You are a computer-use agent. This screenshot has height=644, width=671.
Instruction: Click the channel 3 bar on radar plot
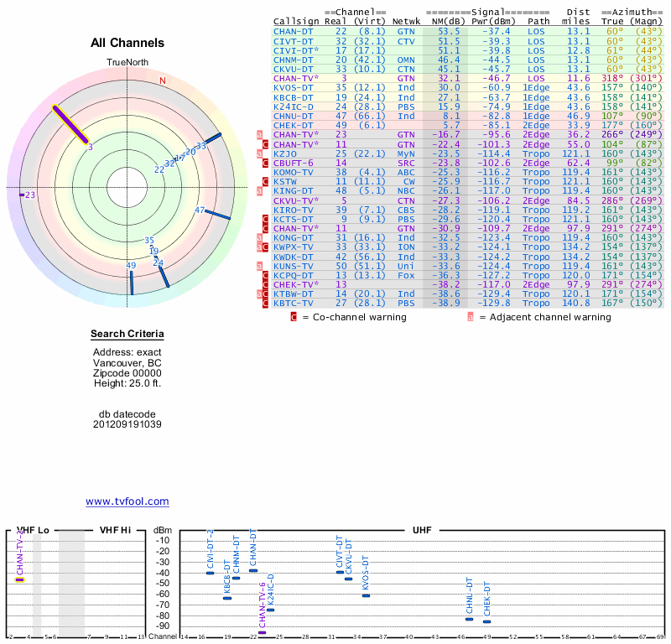(71, 124)
